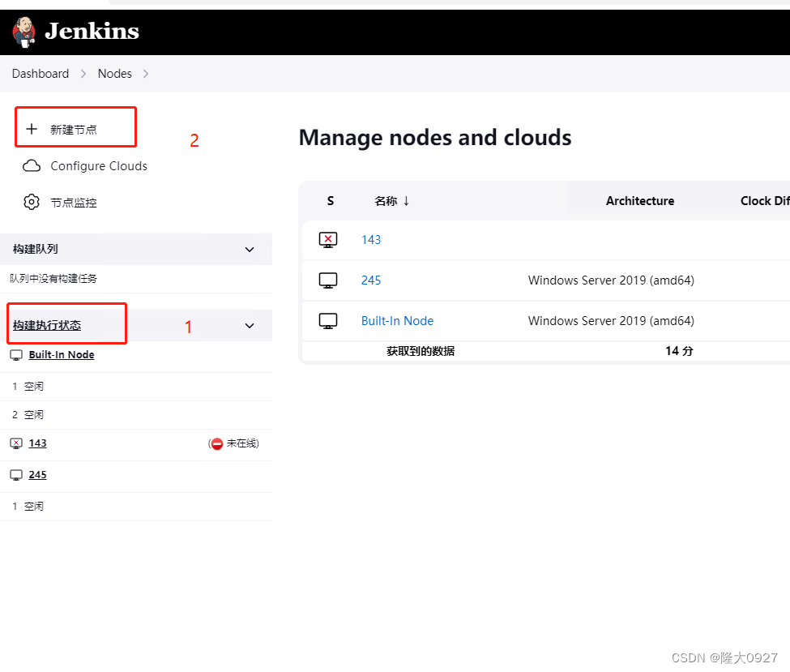
Task: Collapse the 构建队列 section
Action: click(x=249, y=249)
